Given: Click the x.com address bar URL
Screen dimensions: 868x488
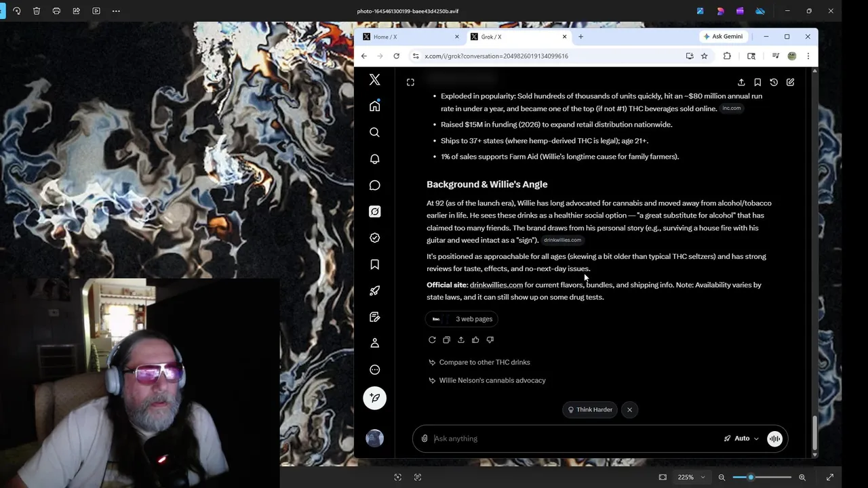Looking at the screenshot, I should click(x=496, y=56).
